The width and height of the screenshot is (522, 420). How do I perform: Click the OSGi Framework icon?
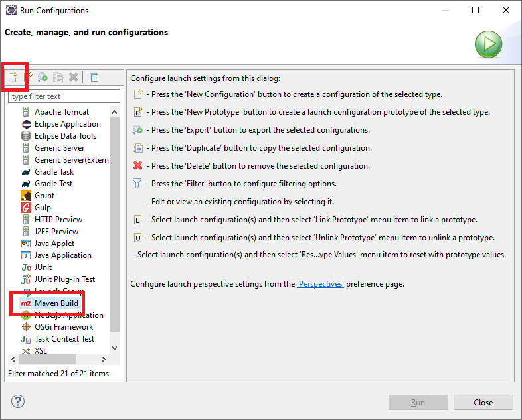[26, 327]
